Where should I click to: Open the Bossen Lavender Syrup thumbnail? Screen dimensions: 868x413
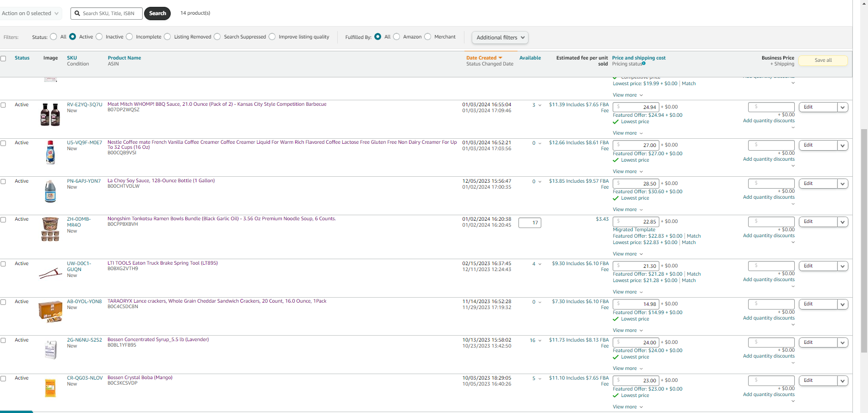[51, 350]
